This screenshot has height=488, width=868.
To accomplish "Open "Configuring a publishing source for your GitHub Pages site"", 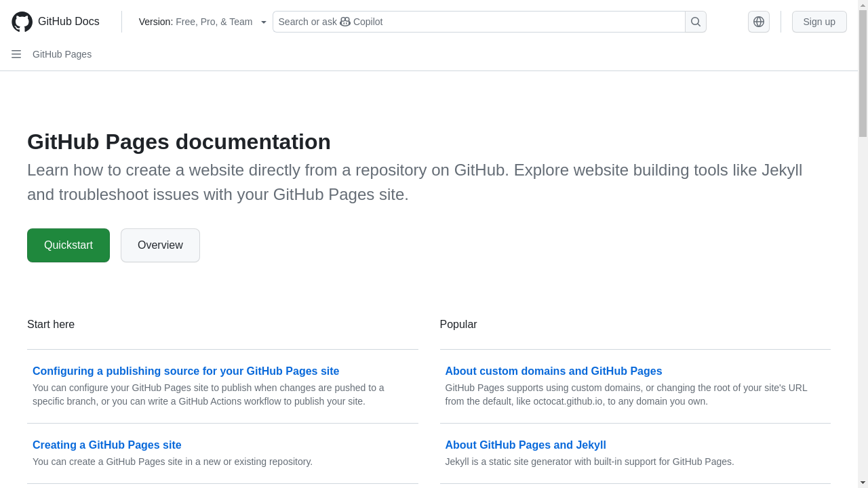I will [x=185, y=371].
